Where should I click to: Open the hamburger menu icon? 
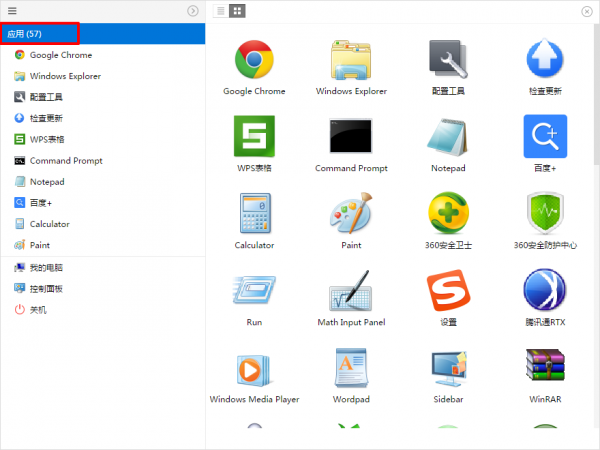click(x=12, y=11)
